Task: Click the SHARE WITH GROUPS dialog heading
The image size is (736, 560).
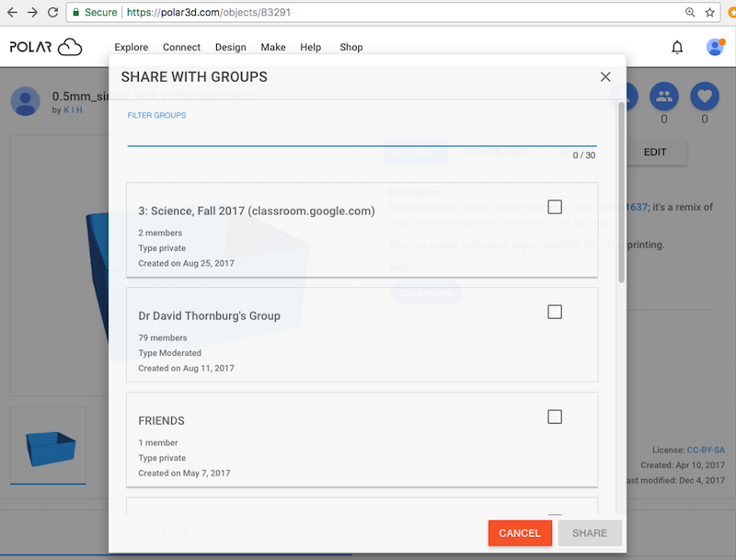Action: tap(194, 77)
